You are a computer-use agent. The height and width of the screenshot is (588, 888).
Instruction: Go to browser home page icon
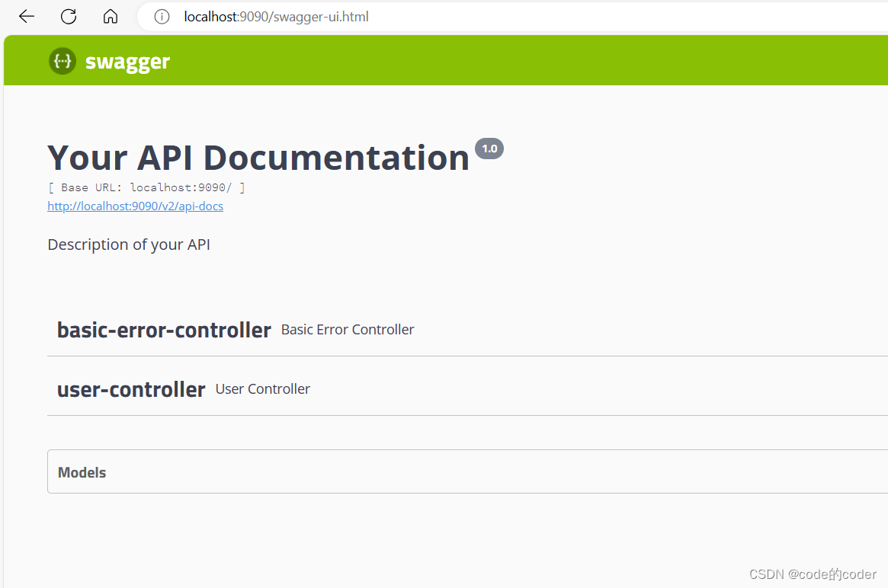[x=111, y=17]
